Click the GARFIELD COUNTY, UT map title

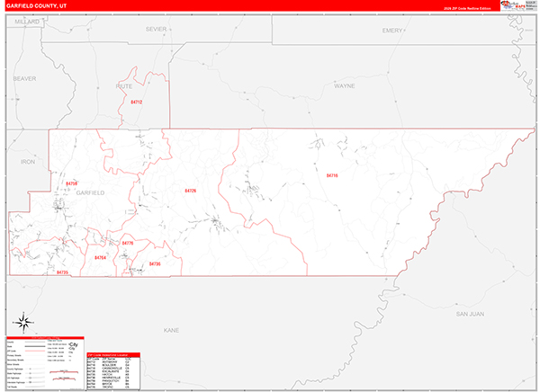pos(37,6)
